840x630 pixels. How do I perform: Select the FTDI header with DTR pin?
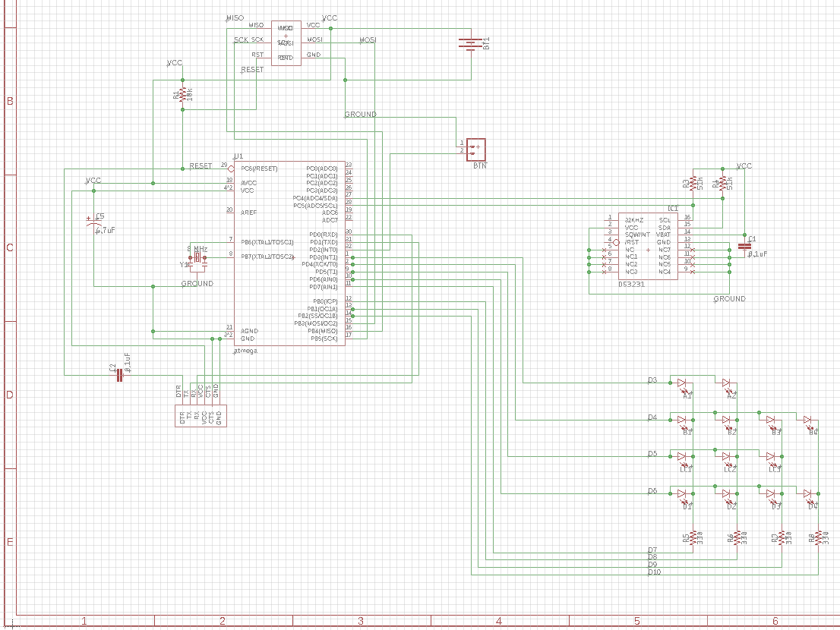[x=201, y=416]
